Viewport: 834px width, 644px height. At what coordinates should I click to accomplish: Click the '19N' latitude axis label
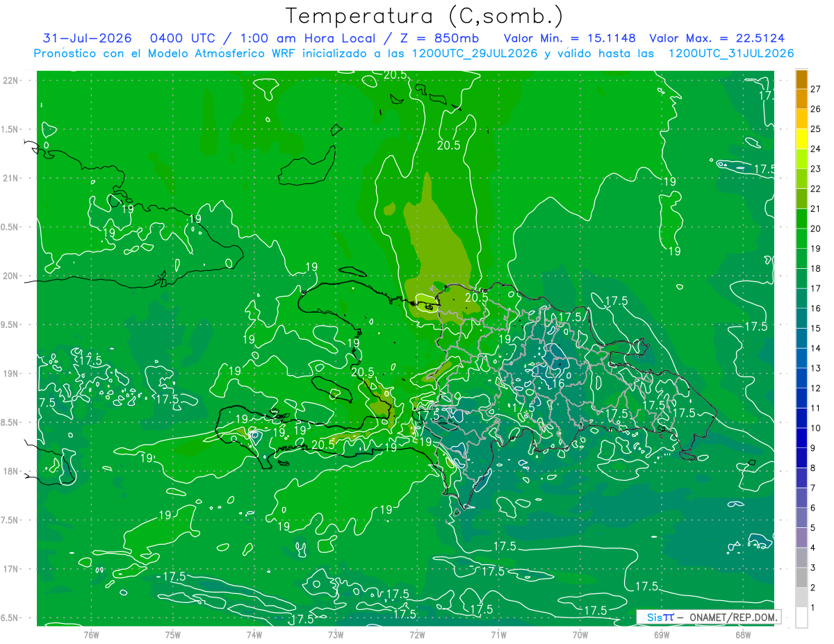tap(11, 374)
